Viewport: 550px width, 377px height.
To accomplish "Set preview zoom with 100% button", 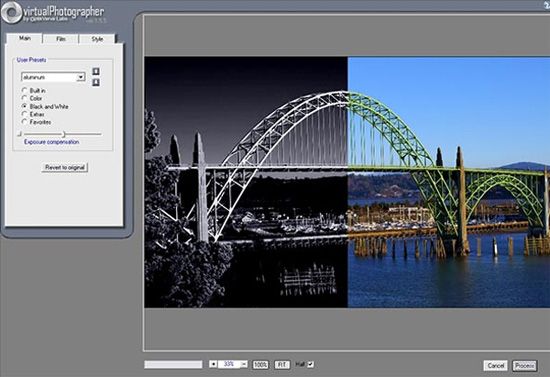I will click(x=260, y=365).
